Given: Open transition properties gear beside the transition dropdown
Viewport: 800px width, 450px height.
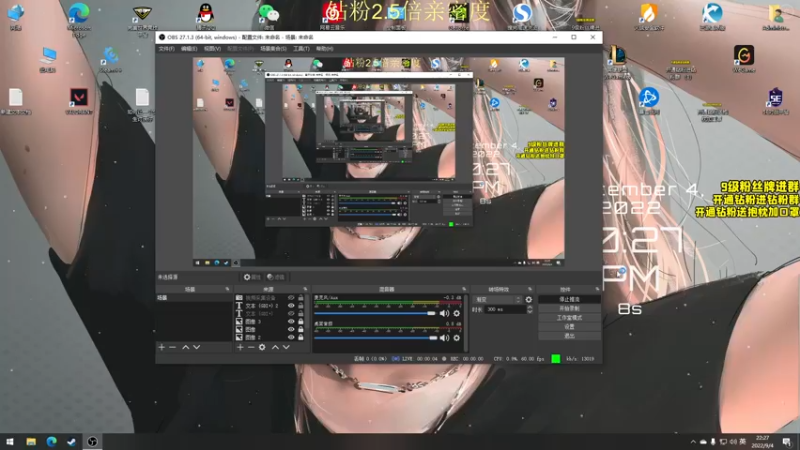Looking at the screenshot, I should coord(529,299).
